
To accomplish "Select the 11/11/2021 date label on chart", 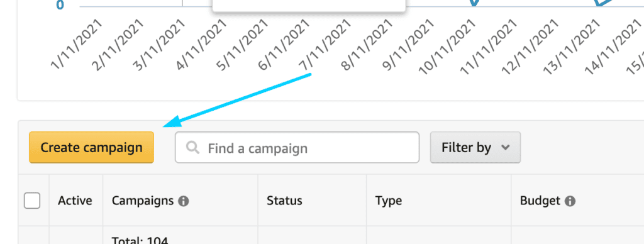I will [x=488, y=47].
